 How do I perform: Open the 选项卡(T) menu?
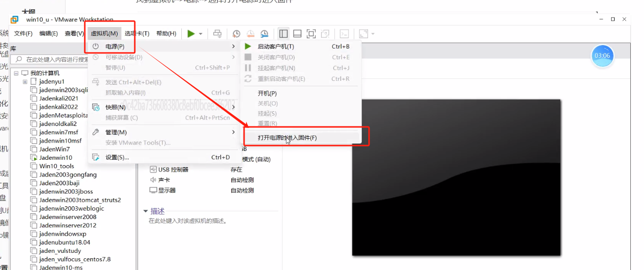pos(137,33)
